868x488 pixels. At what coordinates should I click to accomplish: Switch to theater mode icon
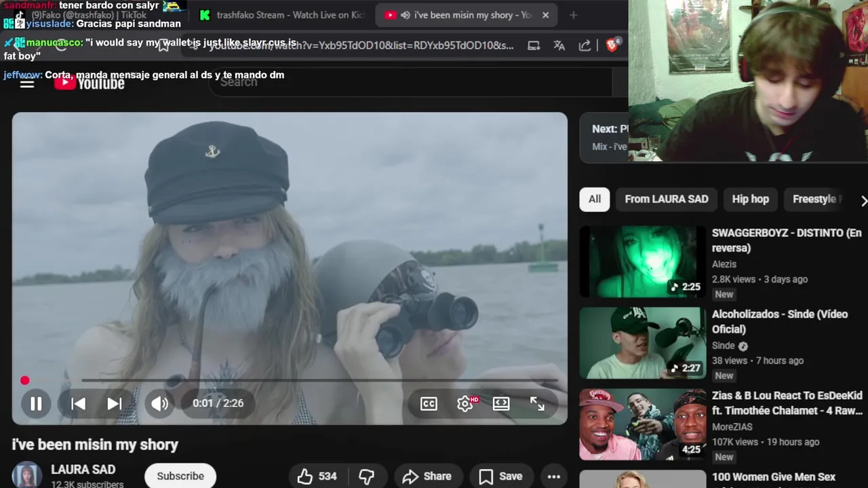(501, 404)
